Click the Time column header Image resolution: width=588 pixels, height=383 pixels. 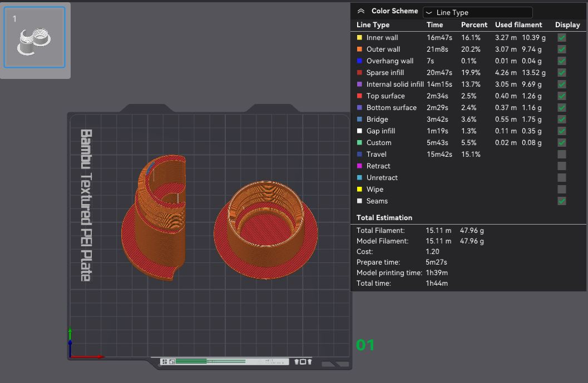[434, 24]
